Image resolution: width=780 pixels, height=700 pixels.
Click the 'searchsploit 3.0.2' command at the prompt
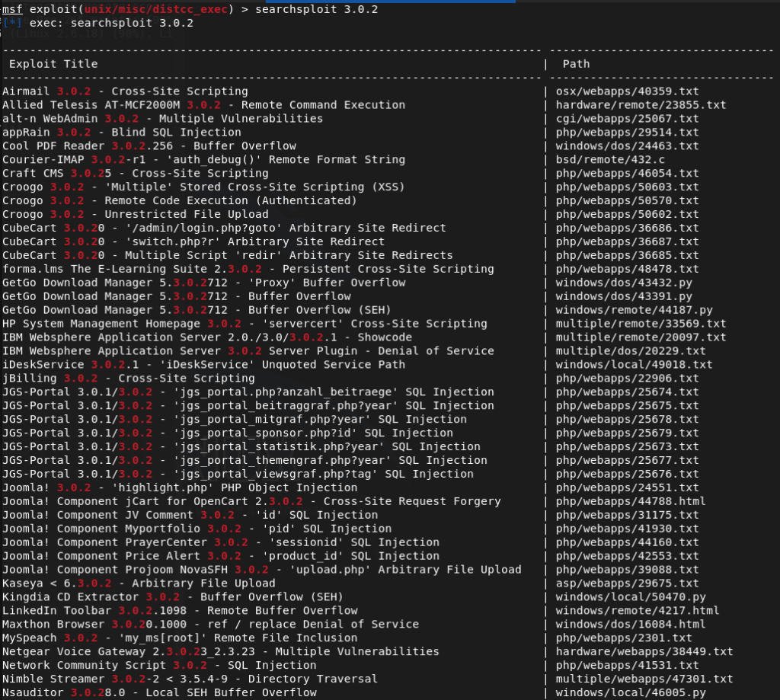(316, 9)
